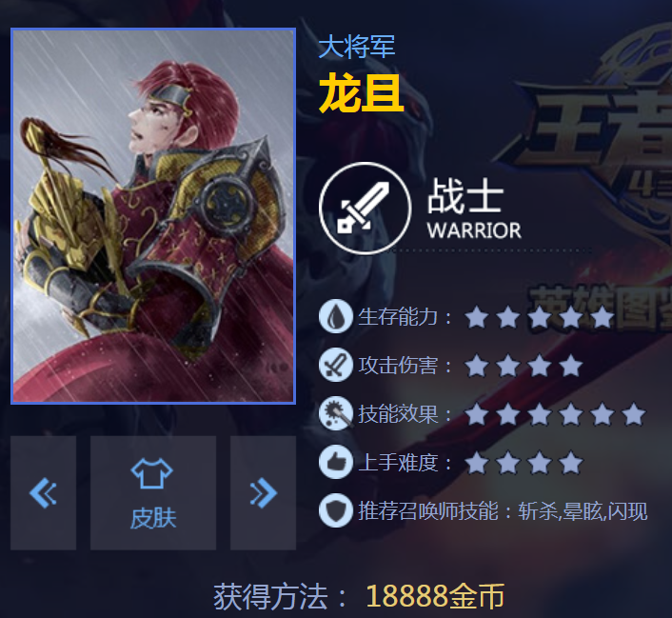Go to next hero with right arrows
Image resolution: width=672 pixels, height=618 pixels.
(263, 493)
